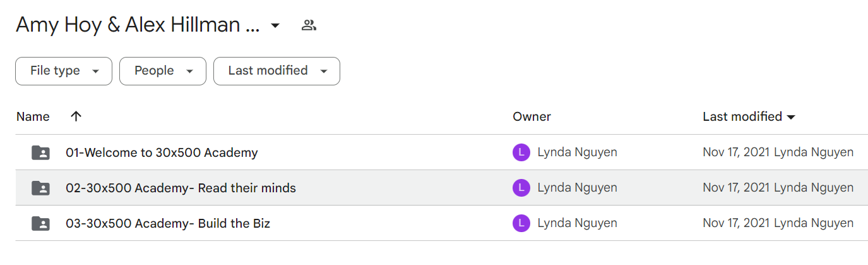This screenshot has height=265, width=868.
Task: Click the Name sort arrow icon
Action: coord(76,116)
